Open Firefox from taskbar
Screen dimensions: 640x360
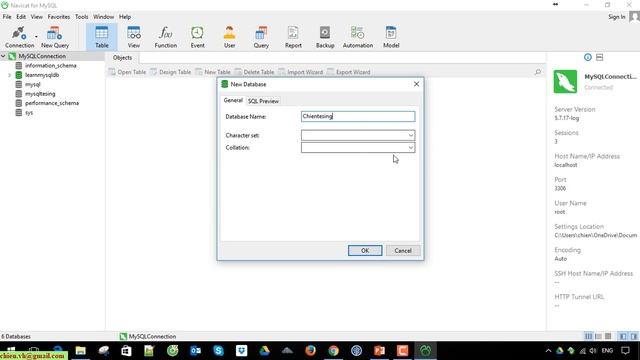click(311, 351)
